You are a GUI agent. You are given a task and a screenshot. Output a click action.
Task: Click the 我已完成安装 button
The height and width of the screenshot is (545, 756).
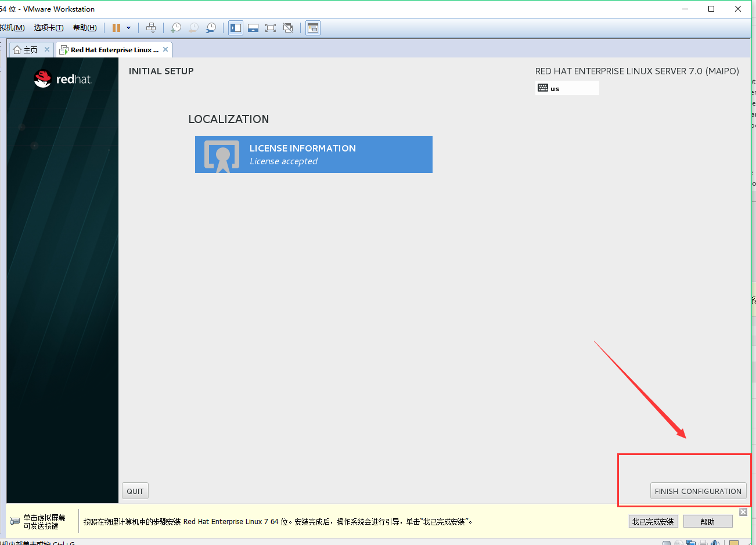[x=653, y=522]
